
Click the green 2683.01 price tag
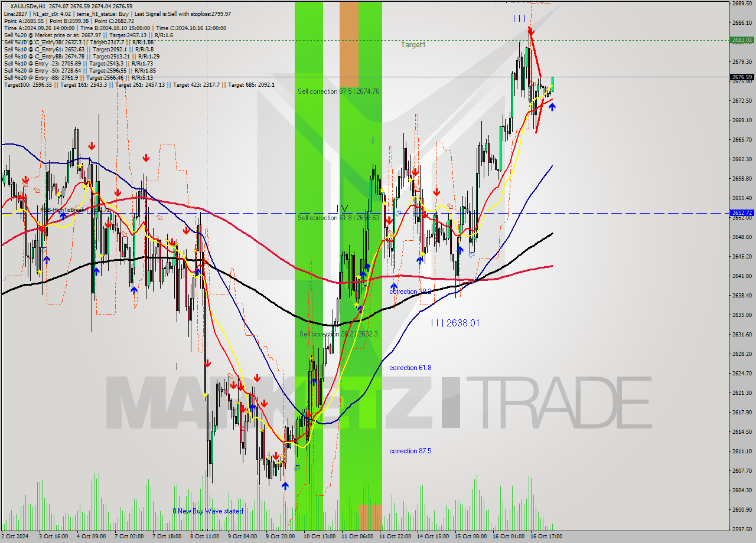[x=742, y=40]
